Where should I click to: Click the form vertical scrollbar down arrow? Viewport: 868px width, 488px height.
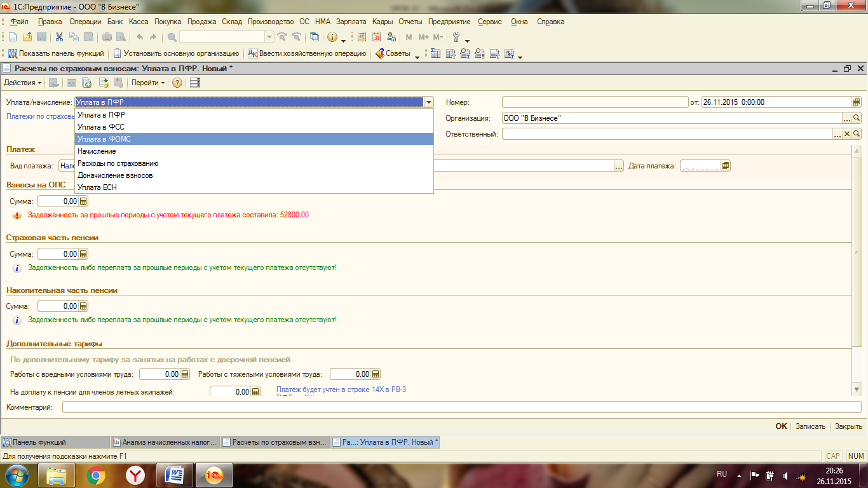pos(857,390)
